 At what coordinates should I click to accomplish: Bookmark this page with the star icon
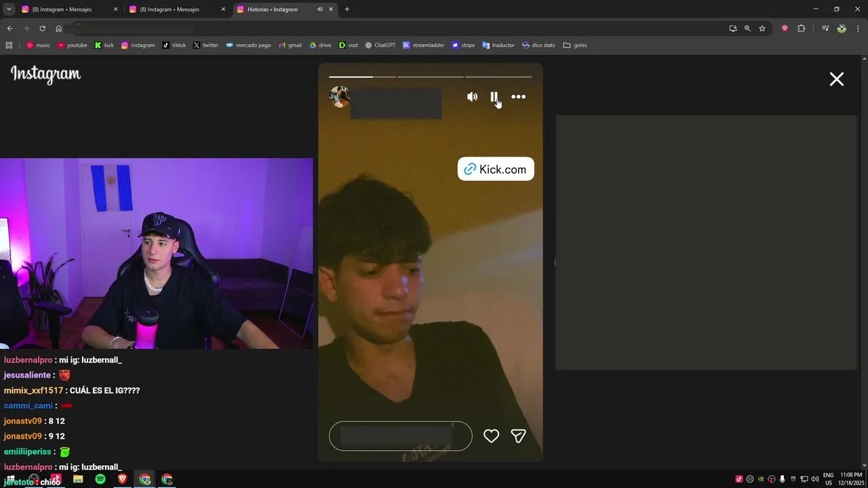pos(762,28)
